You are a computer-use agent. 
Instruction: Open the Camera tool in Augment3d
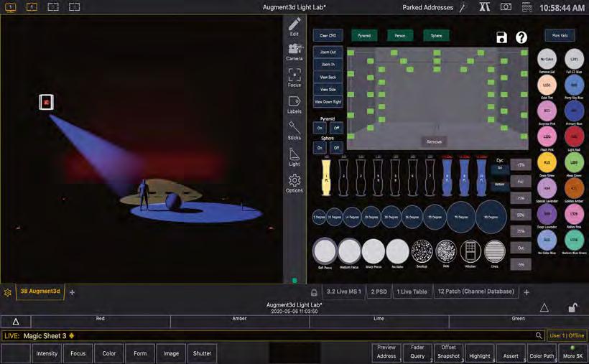click(294, 52)
